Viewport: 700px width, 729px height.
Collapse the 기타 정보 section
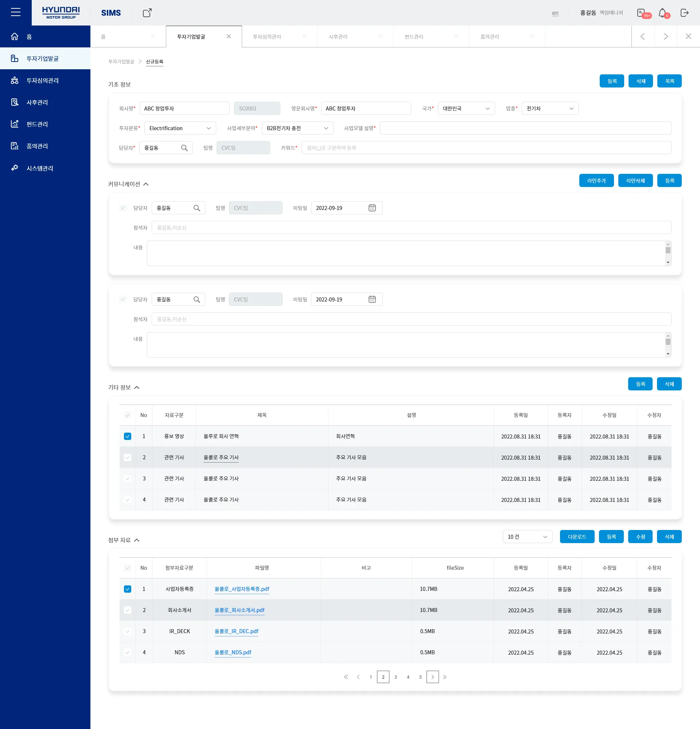pyautogui.click(x=136, y=387)
